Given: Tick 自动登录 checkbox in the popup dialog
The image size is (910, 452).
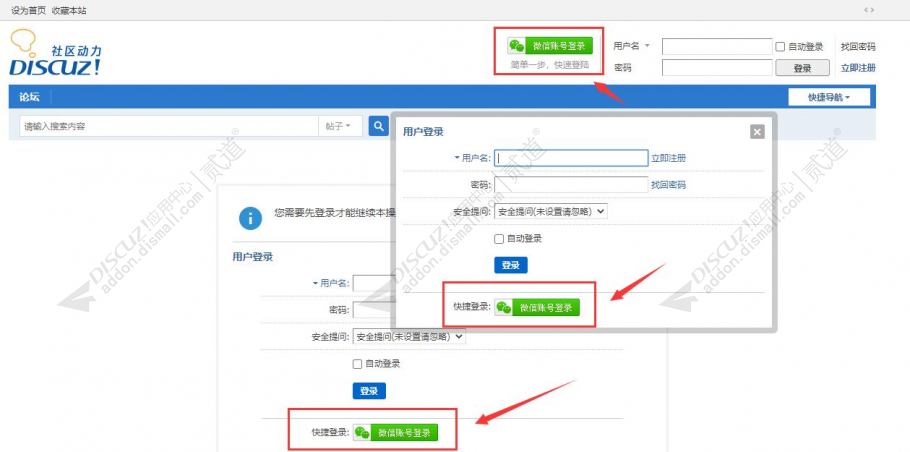Looking at the screenshot, I should coord(499,238).
